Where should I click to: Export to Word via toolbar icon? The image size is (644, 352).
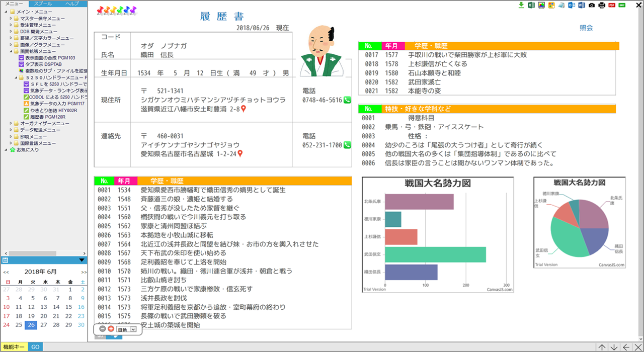pos(581,5)
